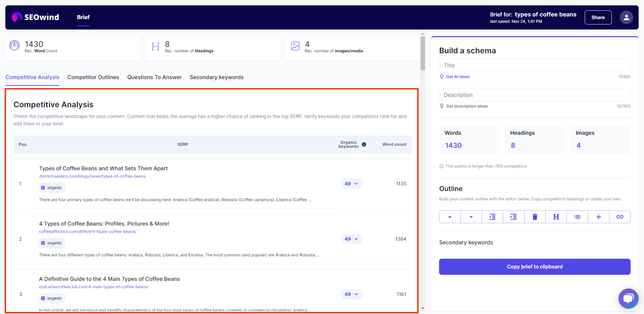Click the Share button
This screenshot has width=644, height=314.
[598, 17]
